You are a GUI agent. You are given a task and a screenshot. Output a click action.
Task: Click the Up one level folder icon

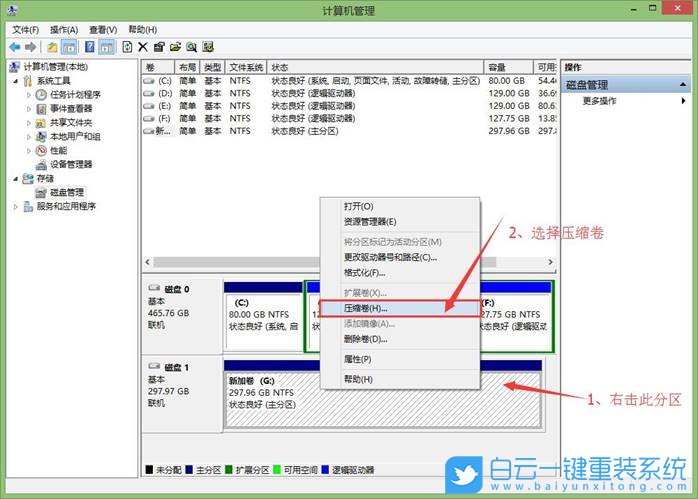click(x=52, y=47)
